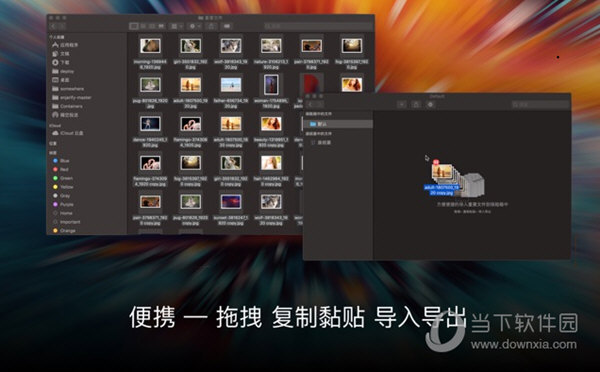Switch Finder to gallery view
600x372 pixels.
point(161,26)
